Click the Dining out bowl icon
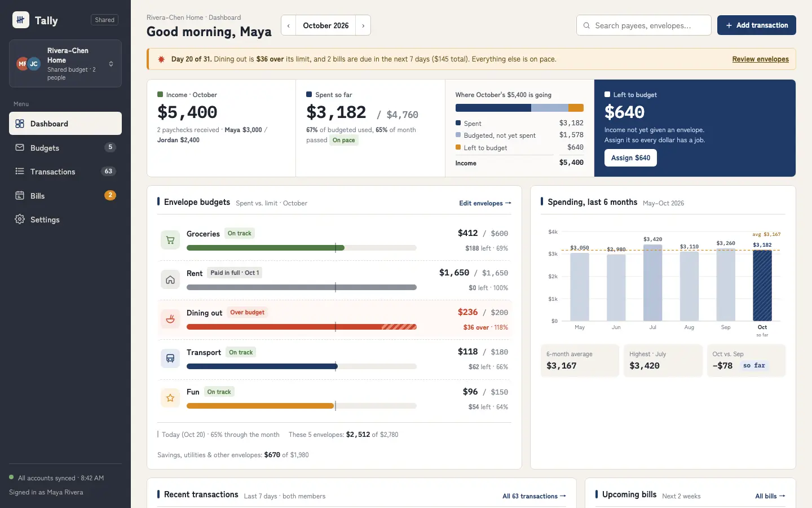Image resolution: width=812 pixels, height=508 pixels. (170, 319)
